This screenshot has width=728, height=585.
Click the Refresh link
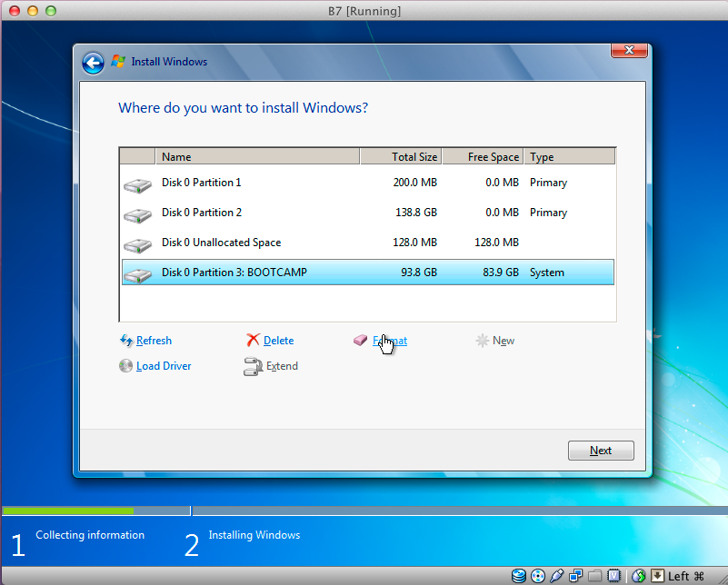(x=154, y=341)
